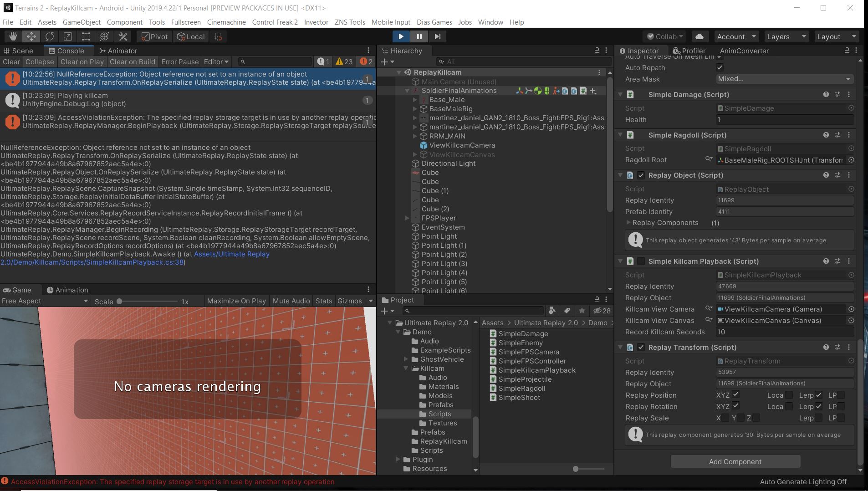The height and width of the screenshot is (491, 868).
Task: Select the Scale tool in toolbar
Action: [x=68, y=36]
